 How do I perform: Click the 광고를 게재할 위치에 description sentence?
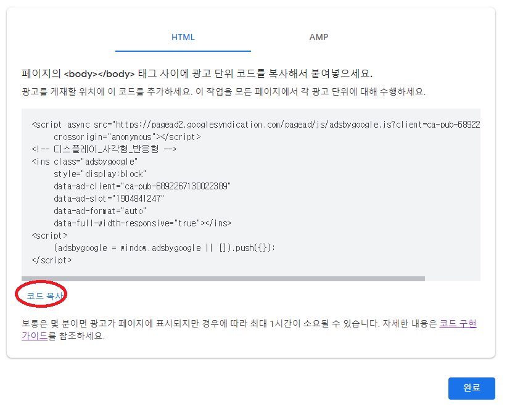[x=224, y=91]
